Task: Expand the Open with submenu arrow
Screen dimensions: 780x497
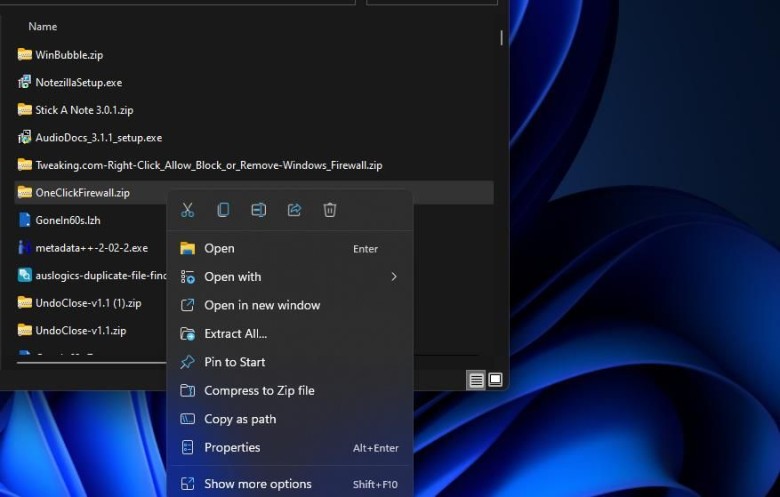Action: (394, 277)
